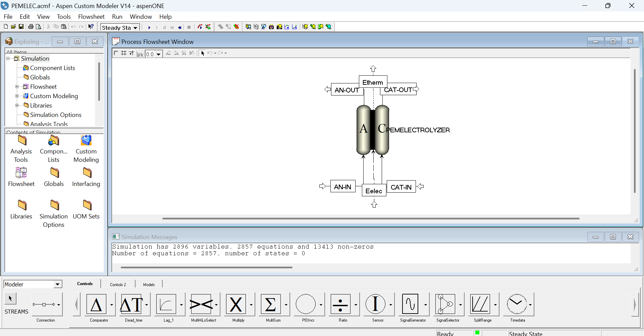This screenshot has width=644, height=336.
Task: Expand the Custom Modeling tree node
Action: tap(17, 96)
